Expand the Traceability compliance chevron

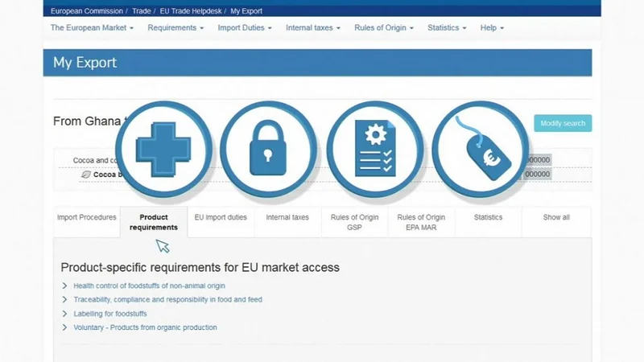pyautogui.click(x=64, y=299)
